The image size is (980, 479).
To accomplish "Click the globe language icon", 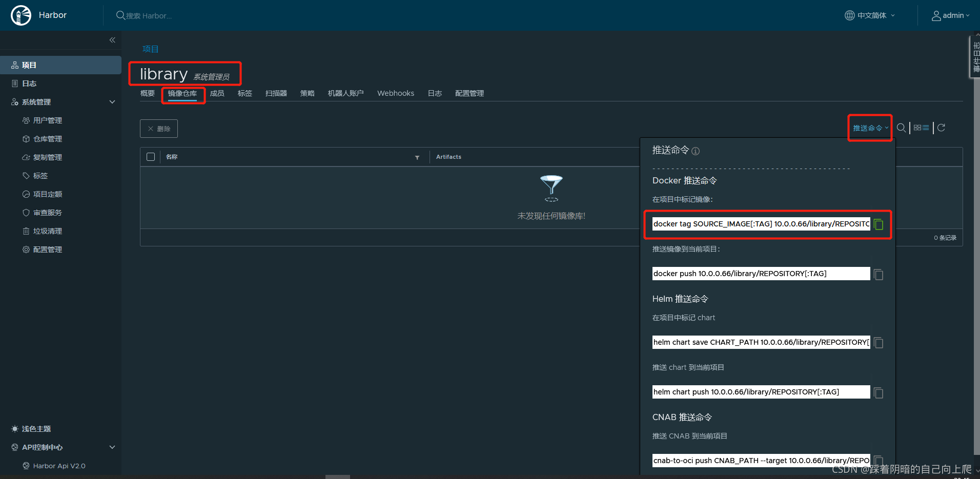I will (850, 15).
